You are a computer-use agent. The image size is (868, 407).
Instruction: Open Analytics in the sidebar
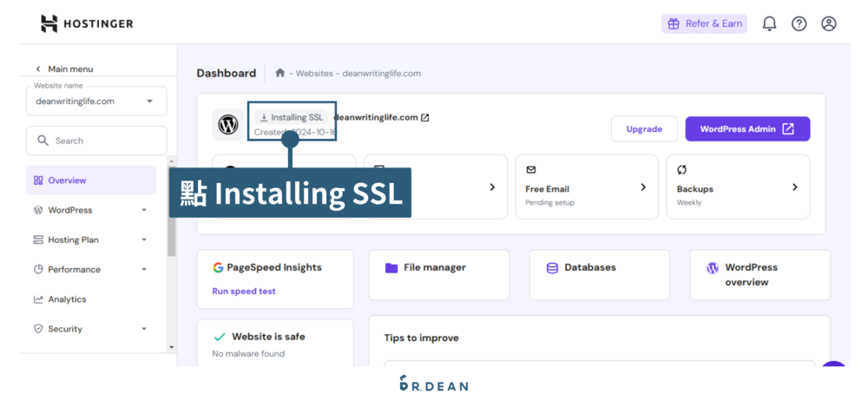(x=67, y=299)
